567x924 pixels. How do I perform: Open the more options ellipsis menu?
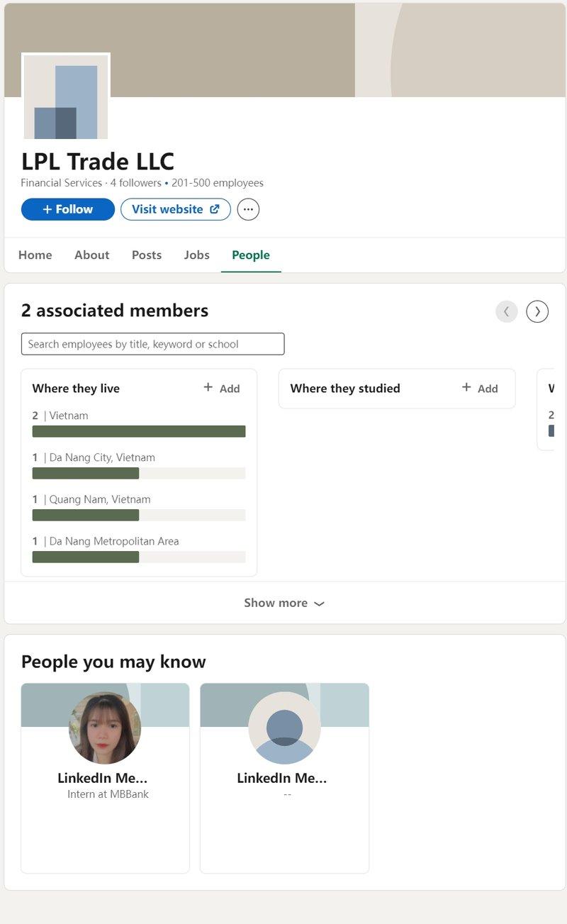(248, 209)
